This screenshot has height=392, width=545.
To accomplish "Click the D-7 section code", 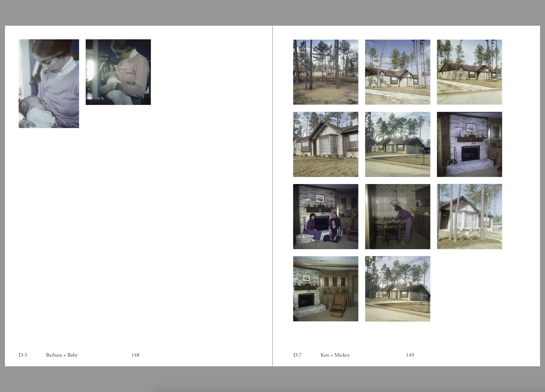I will click(x=297, y=355).
